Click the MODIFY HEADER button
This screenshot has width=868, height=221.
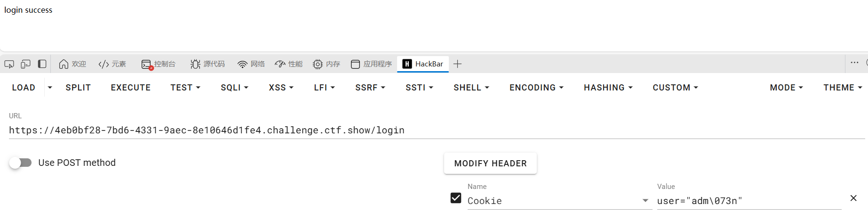tap(490, 164)
